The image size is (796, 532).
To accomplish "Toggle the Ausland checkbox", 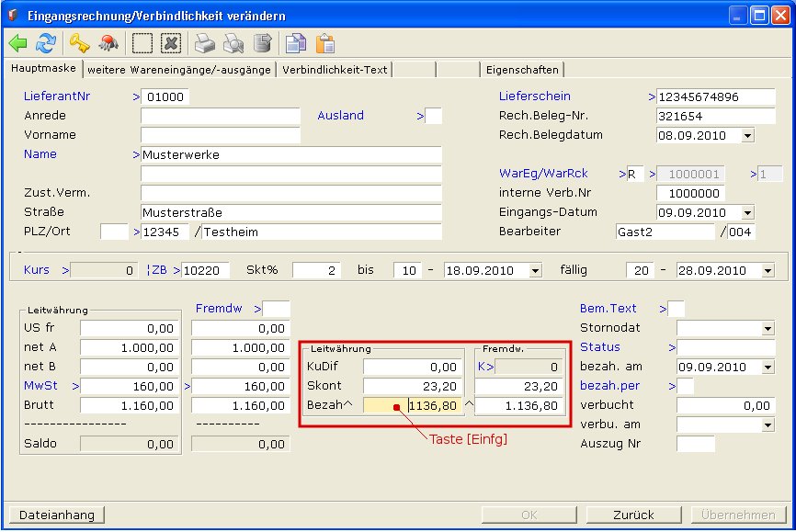I will [x=434, y=116].
